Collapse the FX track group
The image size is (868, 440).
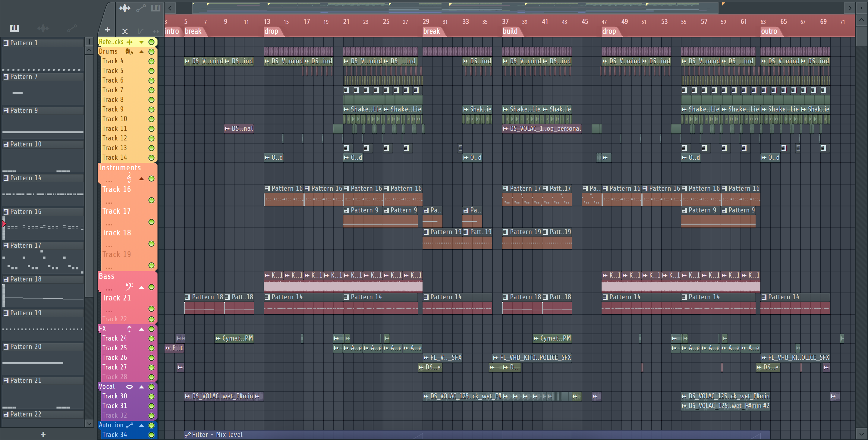(142, 329)
